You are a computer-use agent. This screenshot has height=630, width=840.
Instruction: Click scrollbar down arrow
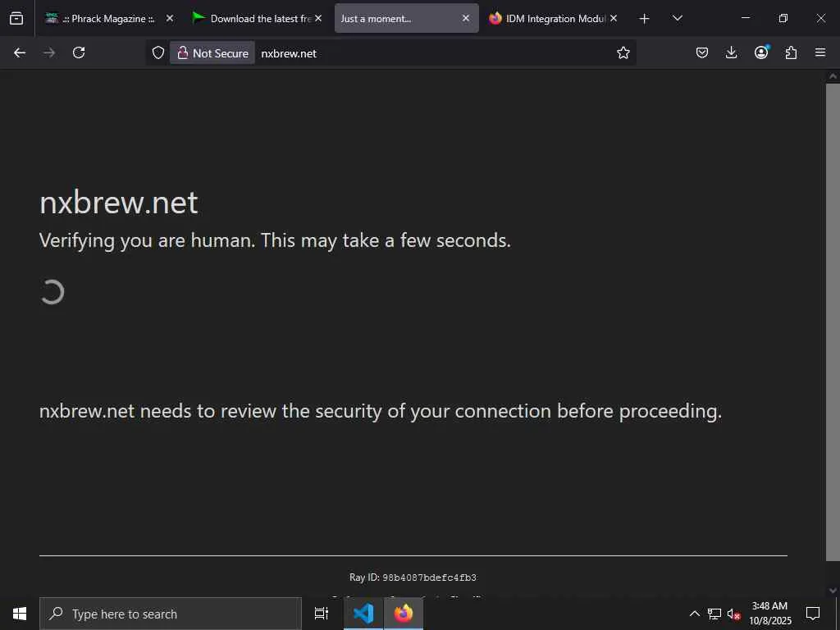click(833, 591)
